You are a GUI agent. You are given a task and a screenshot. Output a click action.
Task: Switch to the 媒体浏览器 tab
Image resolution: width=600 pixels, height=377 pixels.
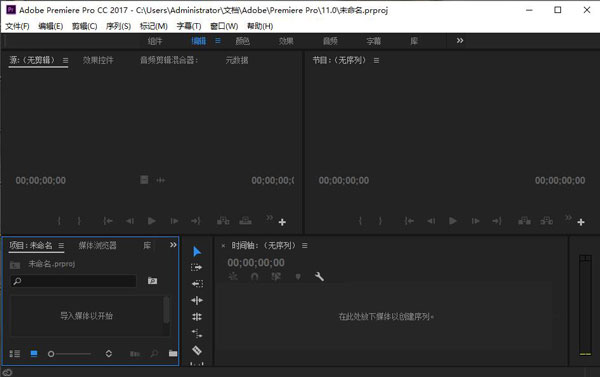[98, 246]
